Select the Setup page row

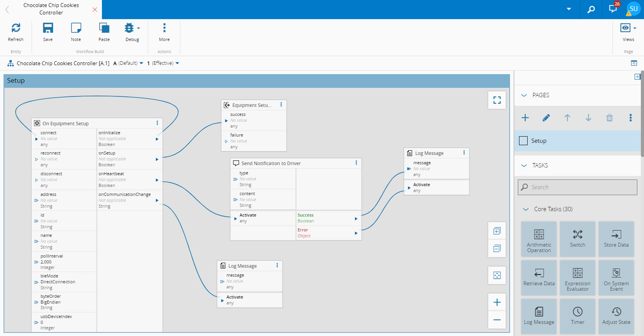577,141
